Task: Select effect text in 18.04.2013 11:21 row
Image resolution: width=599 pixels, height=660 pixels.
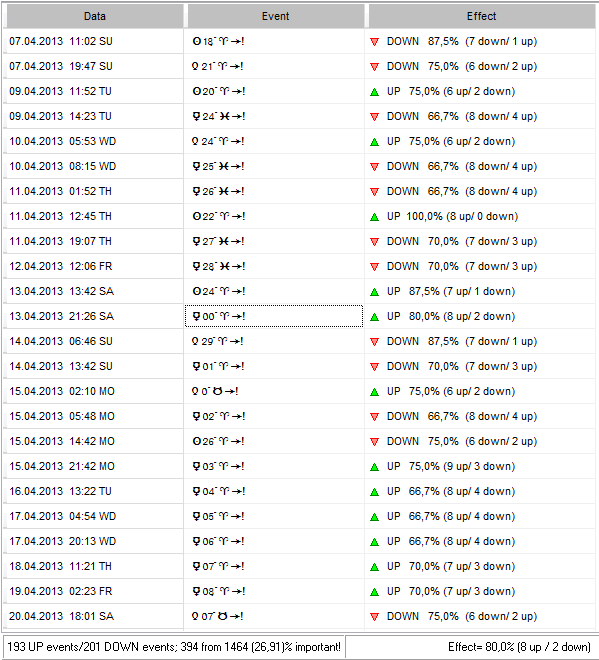Action: click(451, 566)
